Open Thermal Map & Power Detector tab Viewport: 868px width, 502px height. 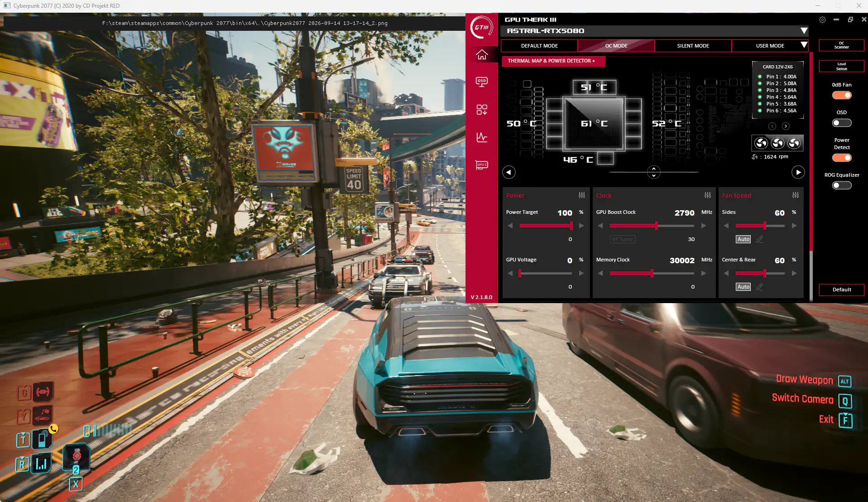pos(553,61)
